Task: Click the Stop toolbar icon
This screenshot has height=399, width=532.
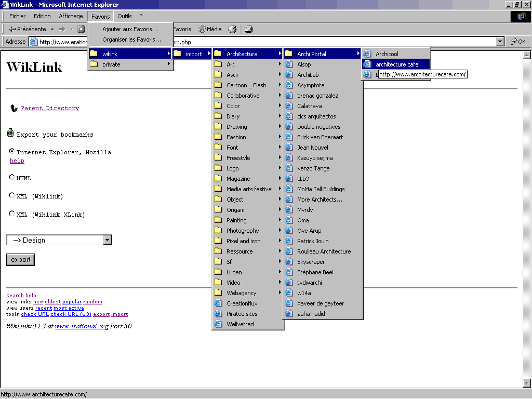Action: [x=81, y=29]
